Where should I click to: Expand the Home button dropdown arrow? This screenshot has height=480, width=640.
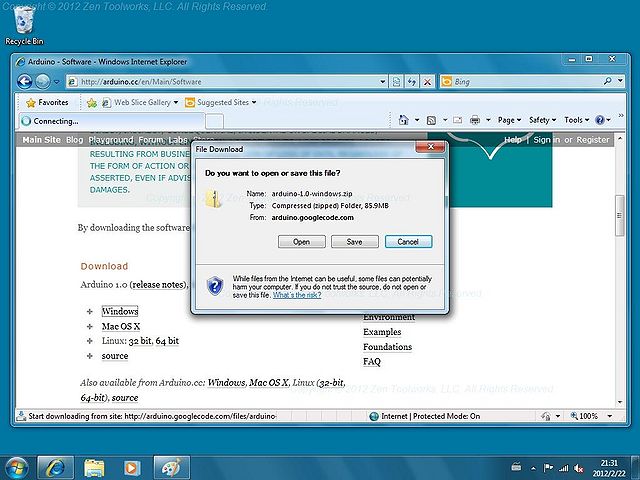point(417,120)
